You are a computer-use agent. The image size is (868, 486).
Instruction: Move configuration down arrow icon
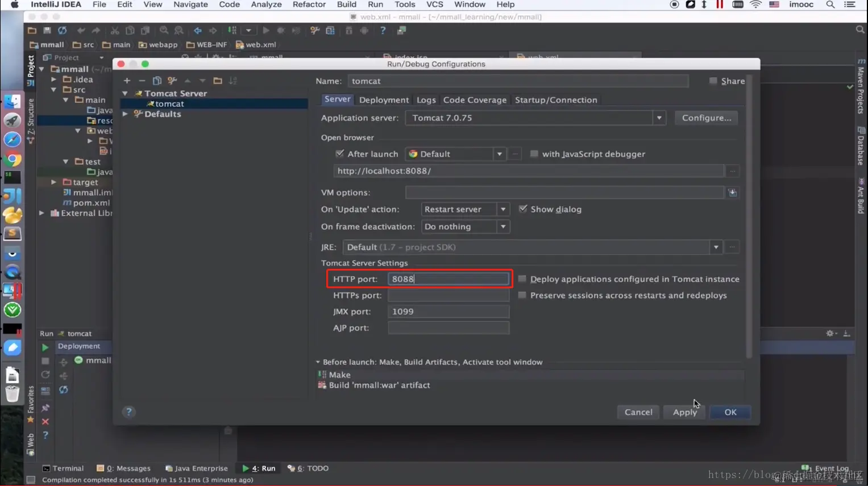click(x=202, y=81)
